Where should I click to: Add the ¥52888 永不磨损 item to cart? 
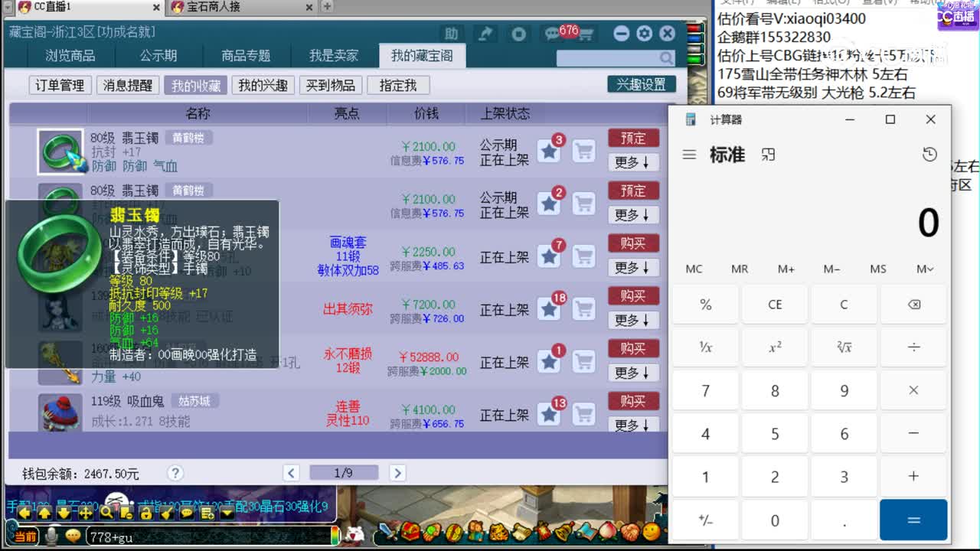click(584, 362)
